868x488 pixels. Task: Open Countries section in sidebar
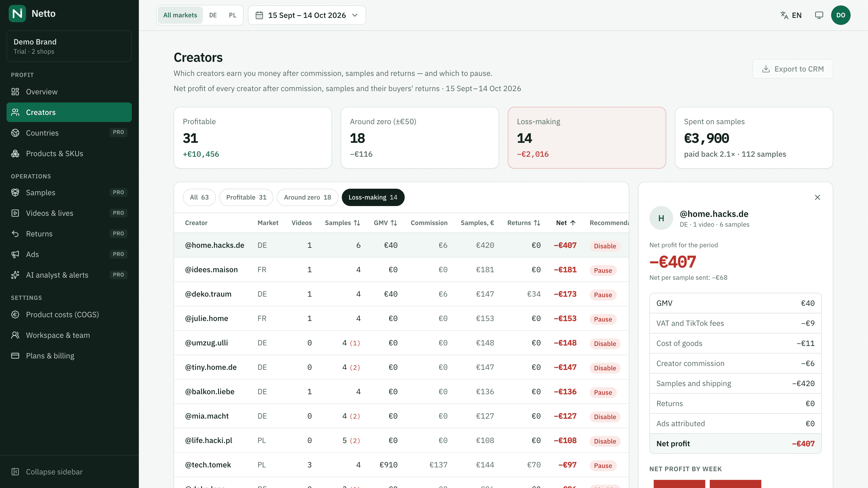69,133
